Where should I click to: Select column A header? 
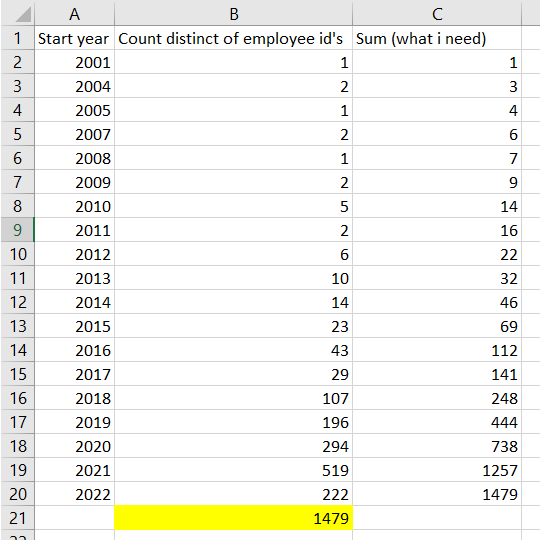[x=74, y=14]
